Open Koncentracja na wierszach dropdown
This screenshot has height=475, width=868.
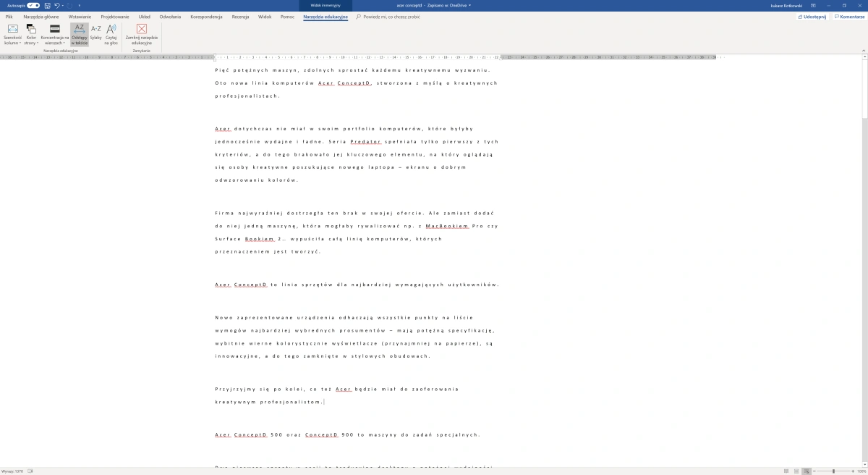click(x=55, y=35)
